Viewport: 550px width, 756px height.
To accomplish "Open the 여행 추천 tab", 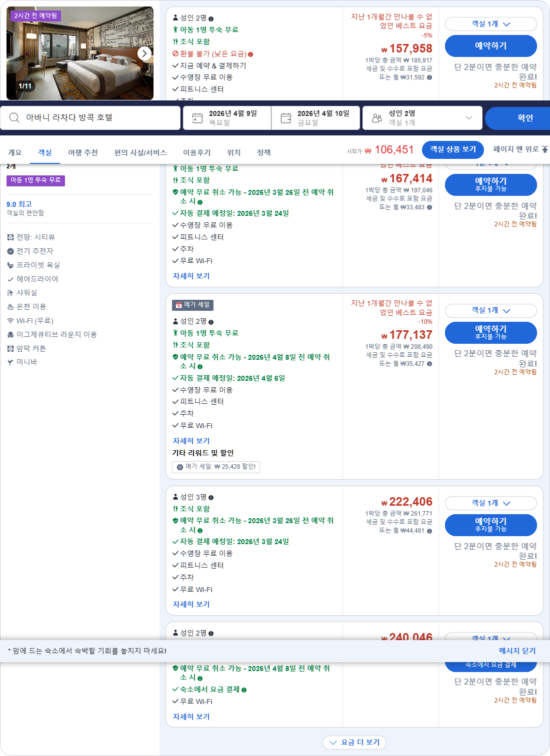I will tap(83, 152).
